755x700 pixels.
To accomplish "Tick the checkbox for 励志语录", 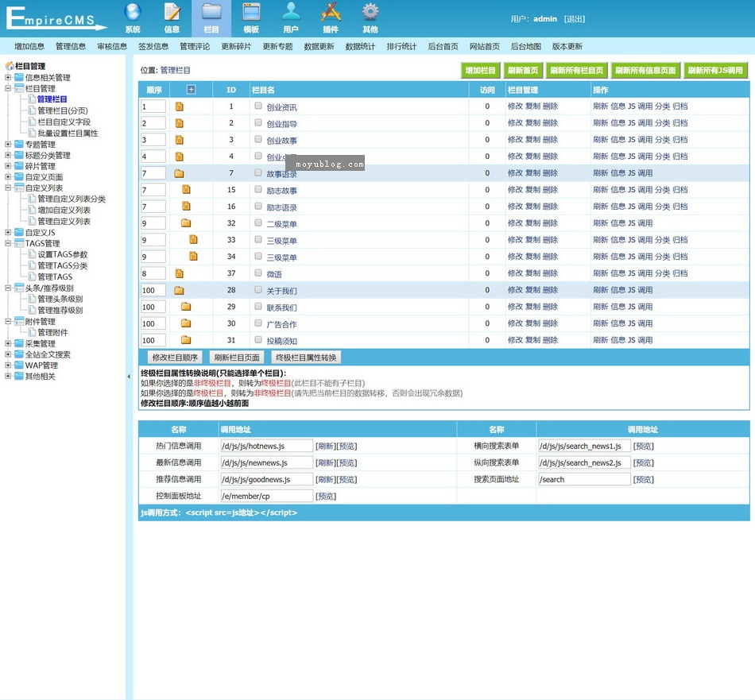I will pos(258,206).
